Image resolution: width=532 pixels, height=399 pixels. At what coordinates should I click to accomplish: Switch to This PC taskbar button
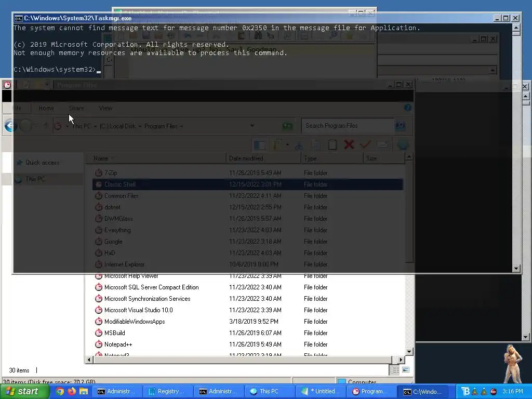(x=270, y=392)
